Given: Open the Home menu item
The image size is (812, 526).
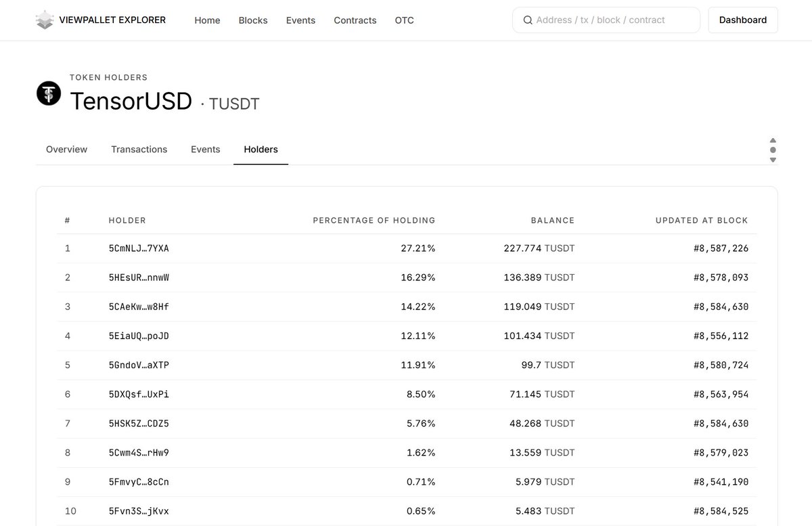Looking at the screenshot, I should (x=207, y=20).
